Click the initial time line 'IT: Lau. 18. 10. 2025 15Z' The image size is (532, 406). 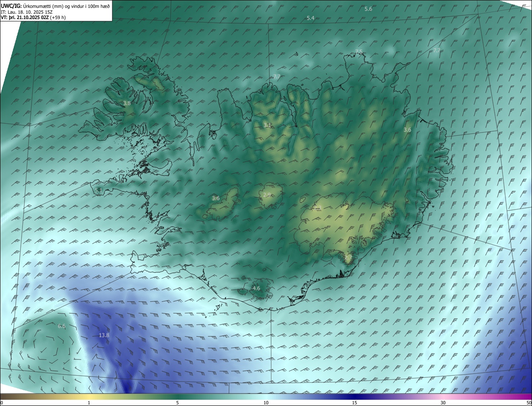(x=27, y=12)
